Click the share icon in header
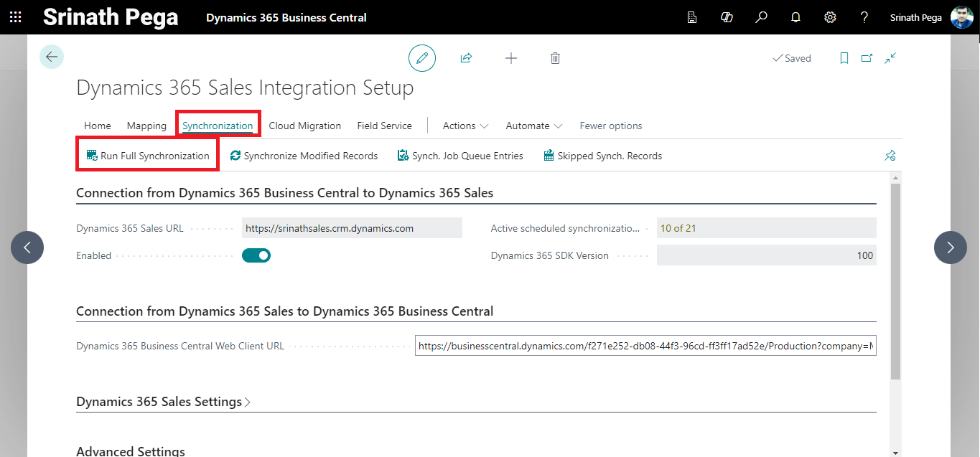 466,58
